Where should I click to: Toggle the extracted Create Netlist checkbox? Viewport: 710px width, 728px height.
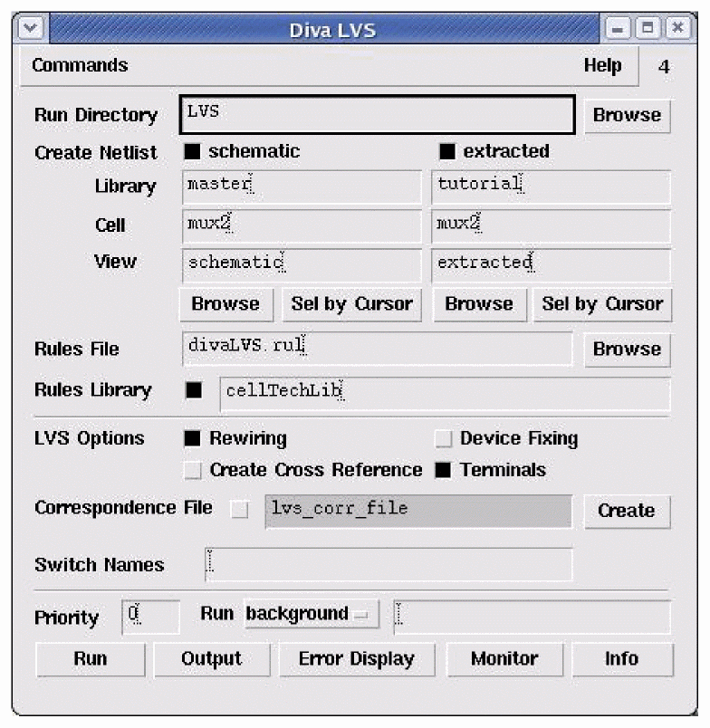point(447,151)
